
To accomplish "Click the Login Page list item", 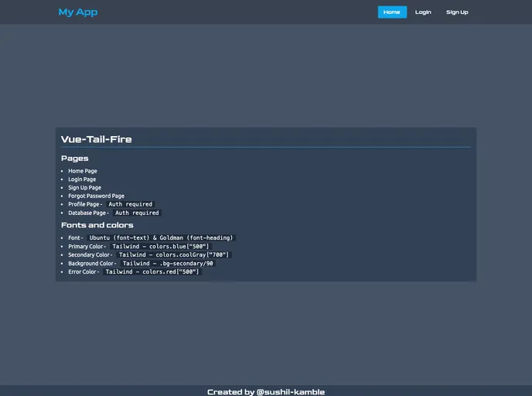I will tap(82, 179).
